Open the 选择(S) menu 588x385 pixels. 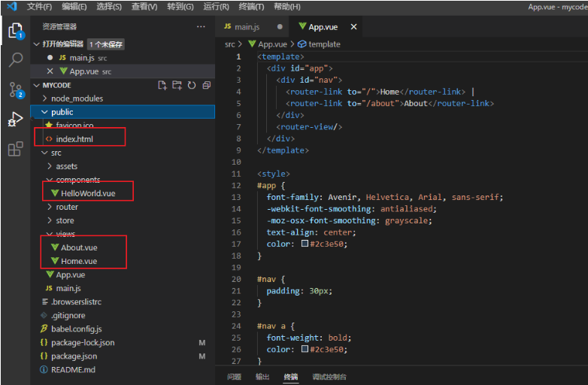[109, 6]
